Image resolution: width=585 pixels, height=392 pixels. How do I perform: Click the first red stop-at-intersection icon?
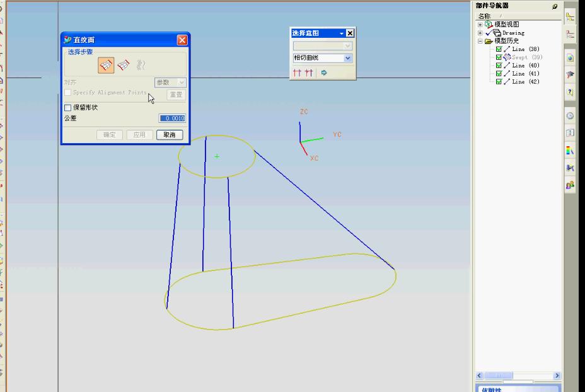tap(297, 72)
